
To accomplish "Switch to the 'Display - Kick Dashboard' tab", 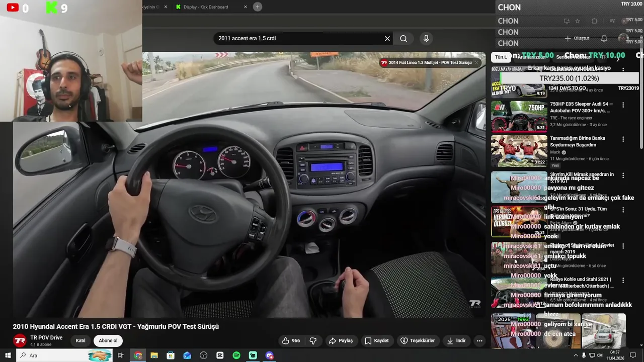I will [206, 7].
